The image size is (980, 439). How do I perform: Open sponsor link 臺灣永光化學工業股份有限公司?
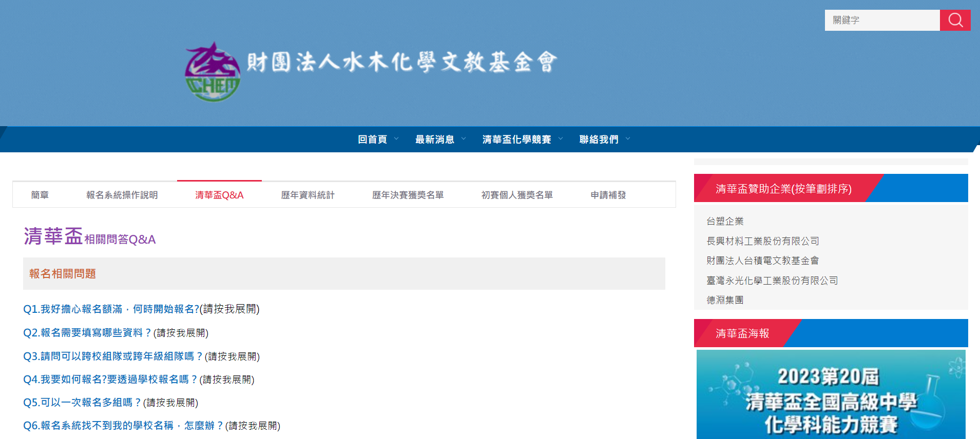[x=772, y=281]
